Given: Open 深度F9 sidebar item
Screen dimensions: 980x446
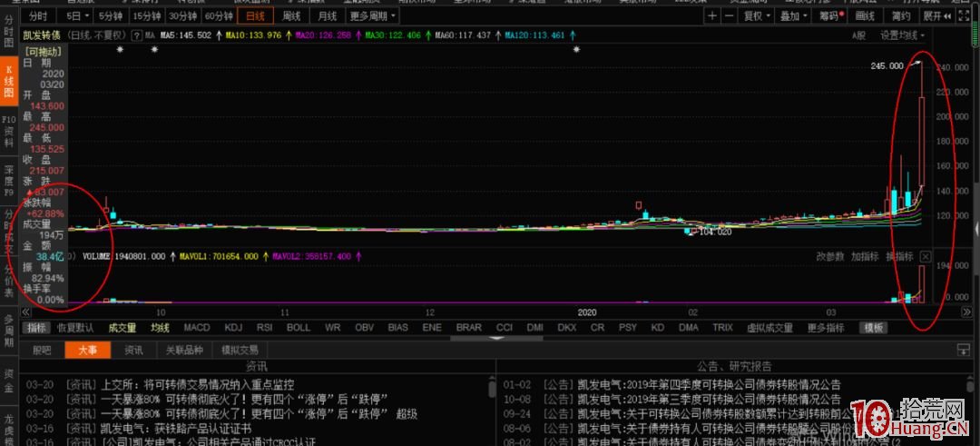Looking at the screenshot, I should (8, 181).
